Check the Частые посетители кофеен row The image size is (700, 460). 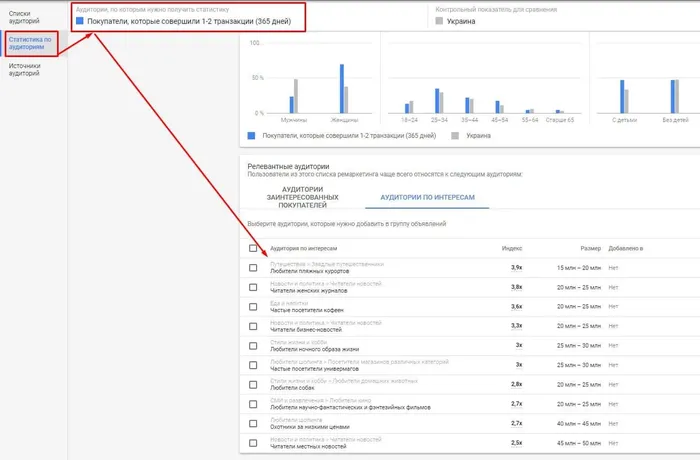click(x=253, y=307)
